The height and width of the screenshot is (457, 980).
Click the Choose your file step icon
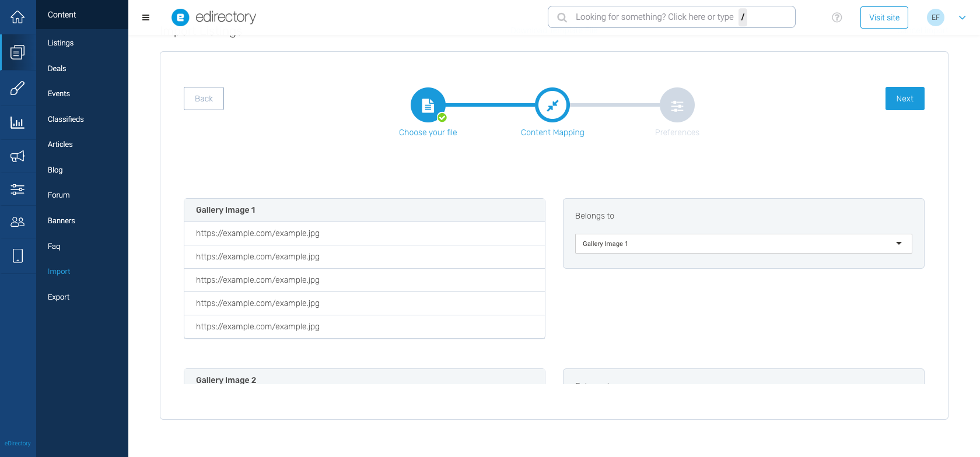[428, 105]
